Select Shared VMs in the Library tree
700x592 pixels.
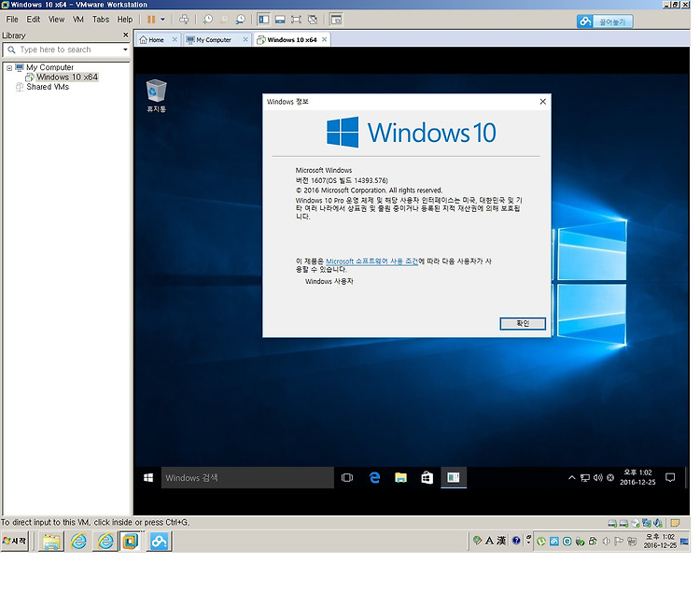(x=48, y=87)
